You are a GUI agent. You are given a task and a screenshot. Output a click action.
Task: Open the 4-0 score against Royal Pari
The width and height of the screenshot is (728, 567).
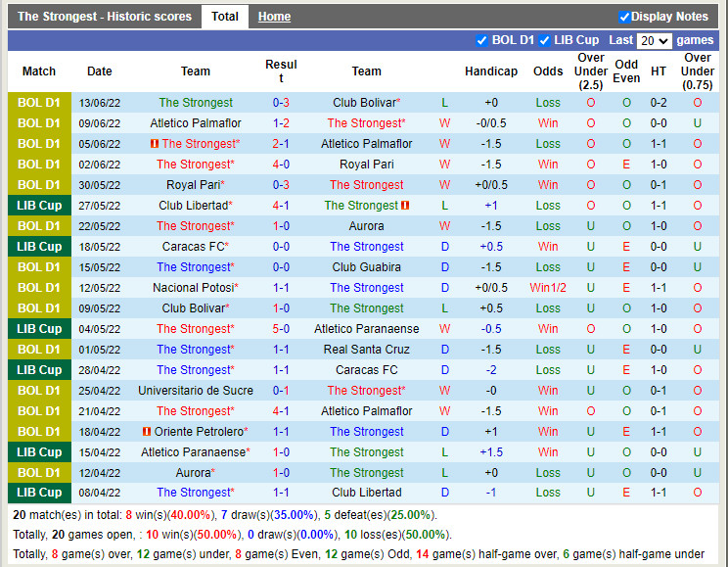(281, 165)
